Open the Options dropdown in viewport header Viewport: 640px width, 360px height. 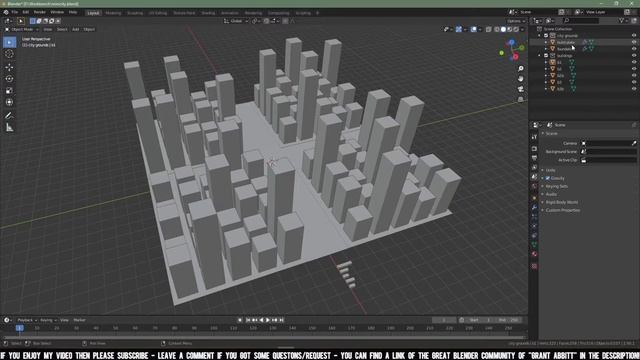(516, 21)
